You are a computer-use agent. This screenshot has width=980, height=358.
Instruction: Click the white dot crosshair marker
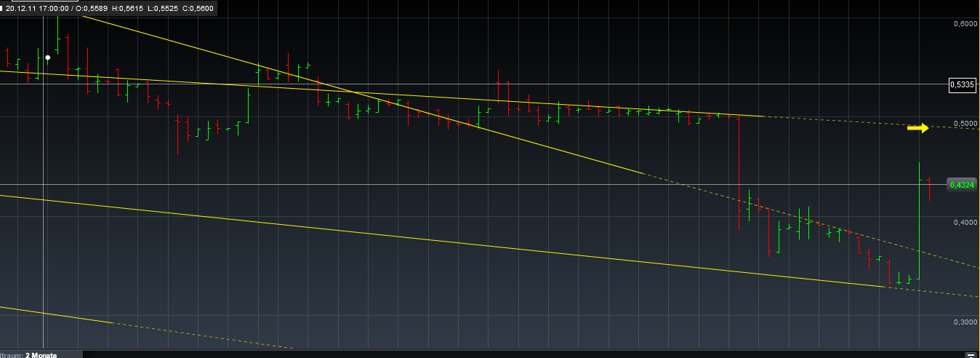click(x=48, y=57)
